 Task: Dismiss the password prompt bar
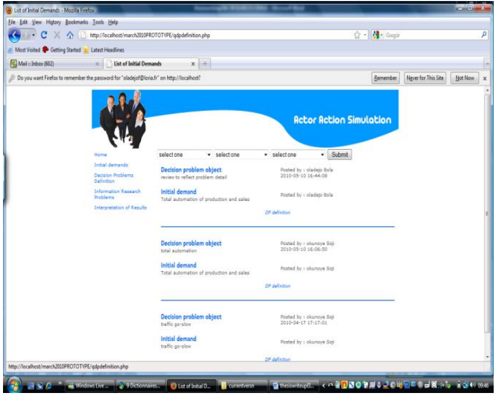coord(485,78)
